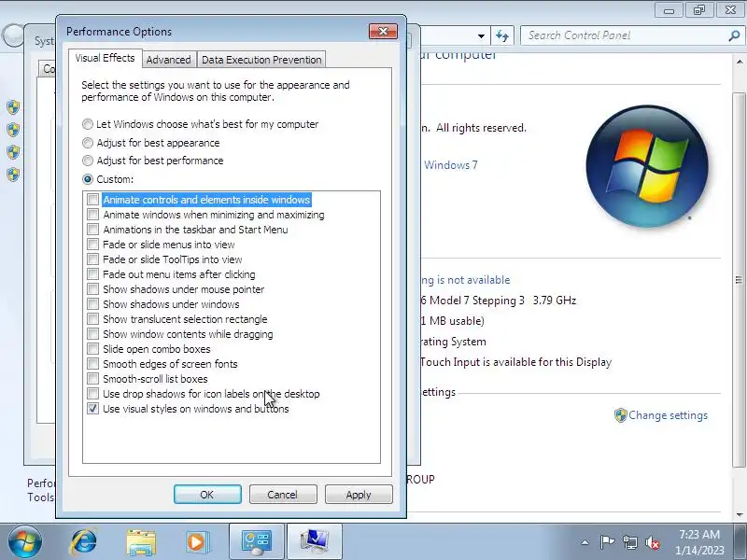Check Fade or slide ToolTips into view
Screen dimensions: 747x560
[x=92, y=259]
